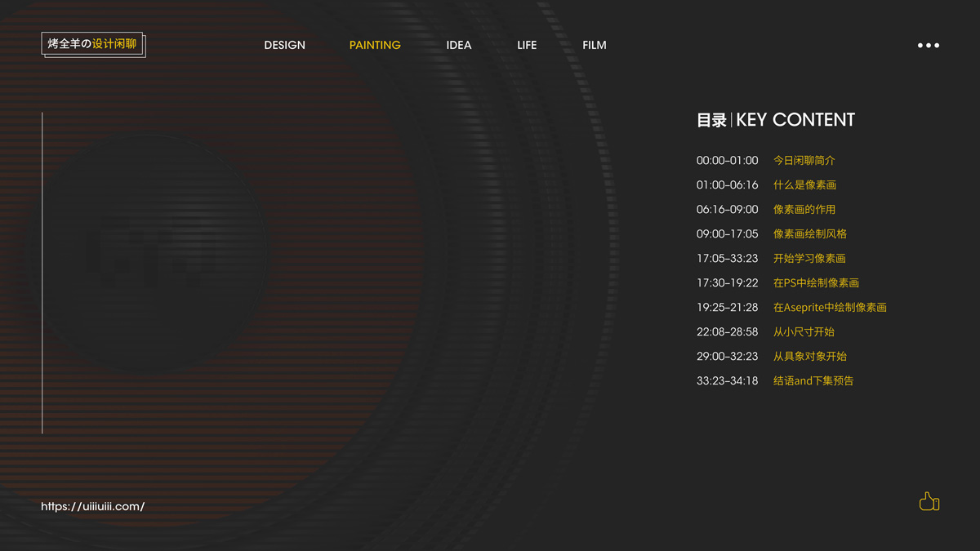Screen dimensions: 980x551
Task: Click the 烤全羊の设计闲聊 logo
Action: (x=93, y=44)
